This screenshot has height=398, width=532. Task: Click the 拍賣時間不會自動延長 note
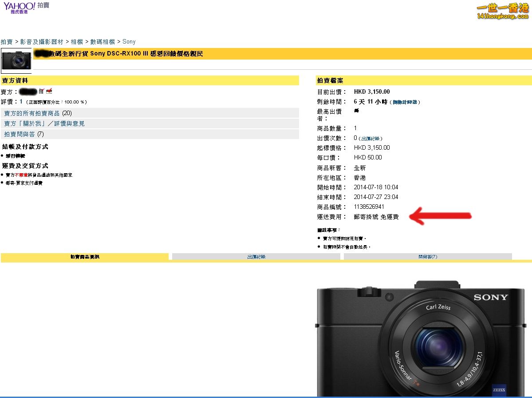(346, 247)
